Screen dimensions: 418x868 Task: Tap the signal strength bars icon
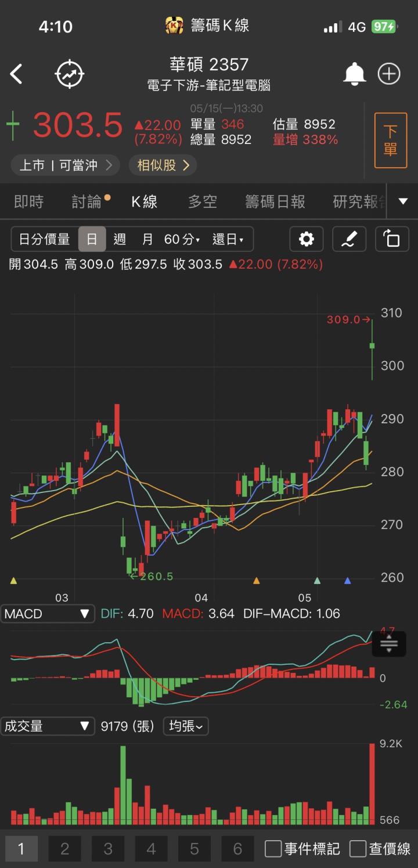pyautogui.click(x=332, y=27)
